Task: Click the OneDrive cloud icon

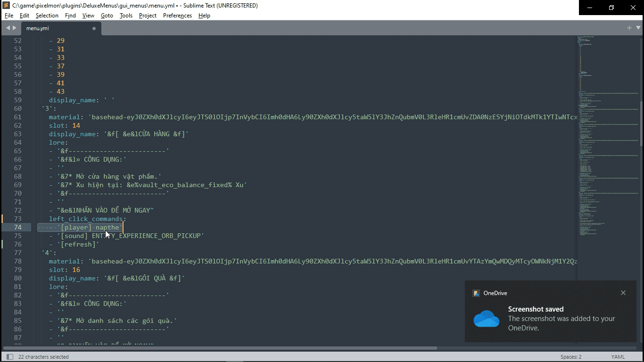Action: pos(486,319)
